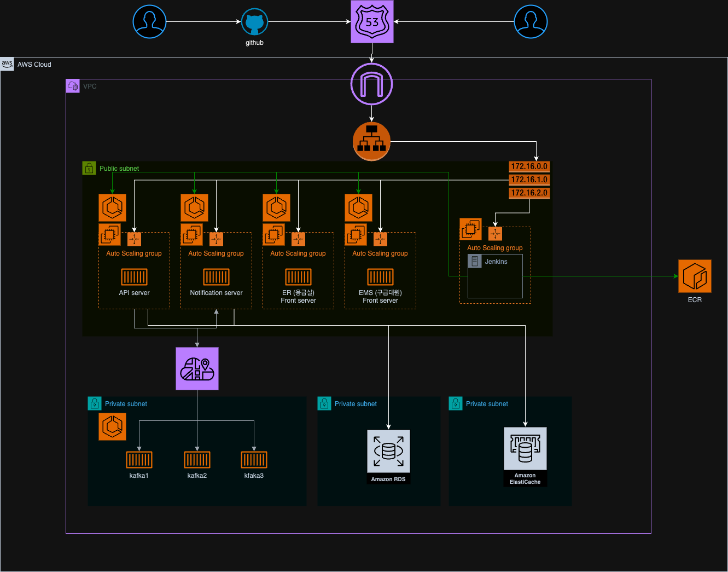
Task: Click the auto scaling icon of Jenkins group
Action: click(x=495, y=234)
